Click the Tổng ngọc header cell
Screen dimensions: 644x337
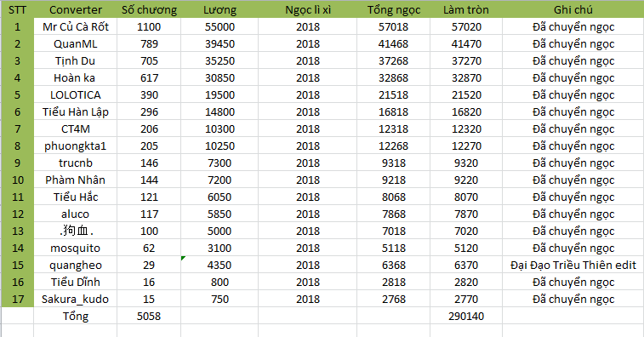pos(393,9)
